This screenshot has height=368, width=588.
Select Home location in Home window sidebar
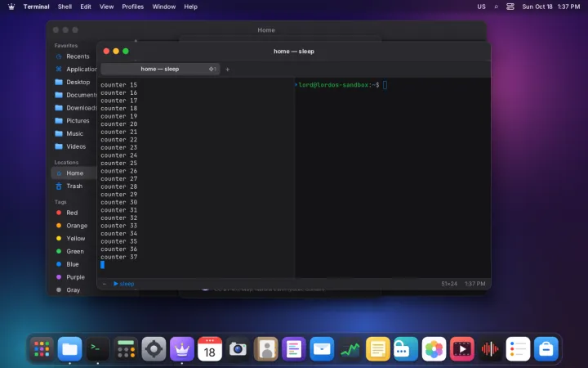click(x=74, y=173)
